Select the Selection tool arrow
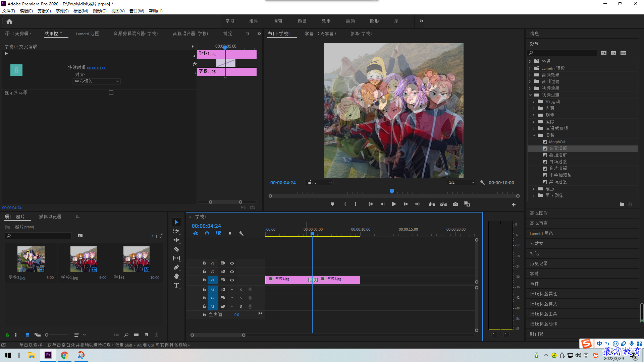The height and width of the screenshot is (362, 644). [x=176, y=222]
